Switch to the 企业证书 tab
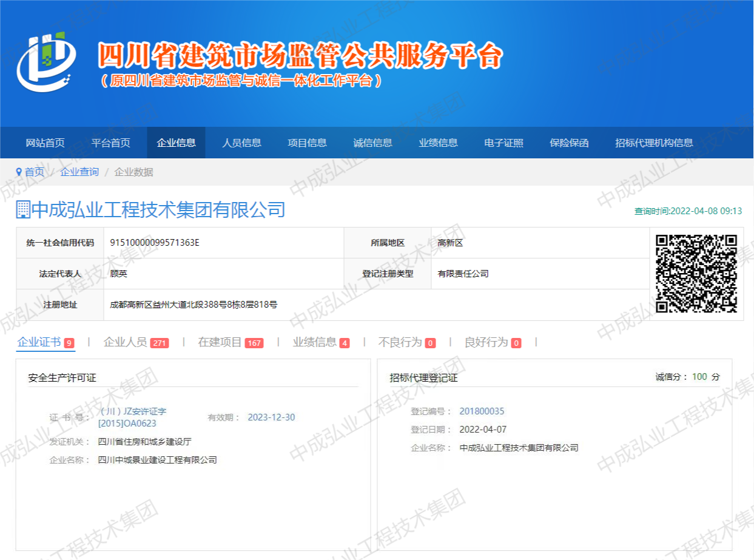Image resolution: width=754 pixels, height=560 pixels. coord(45,342)
